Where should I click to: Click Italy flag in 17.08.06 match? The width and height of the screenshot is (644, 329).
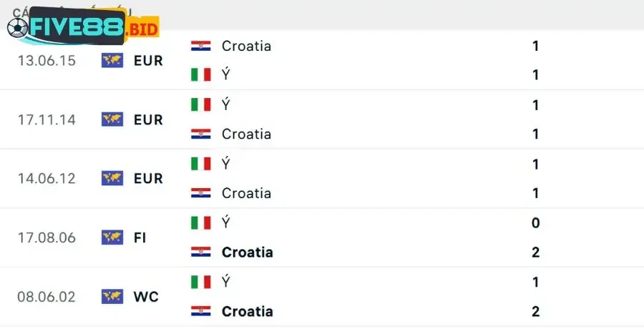click(x=201, y=222)
